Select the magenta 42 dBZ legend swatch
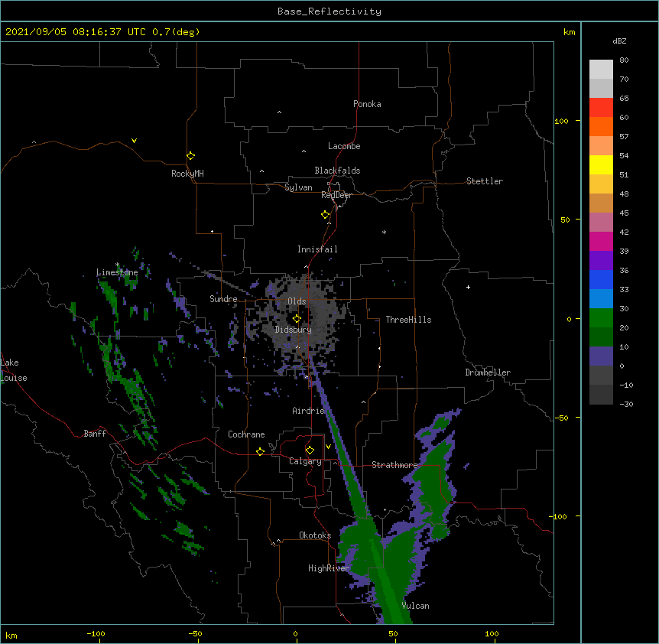 (601, 241)
